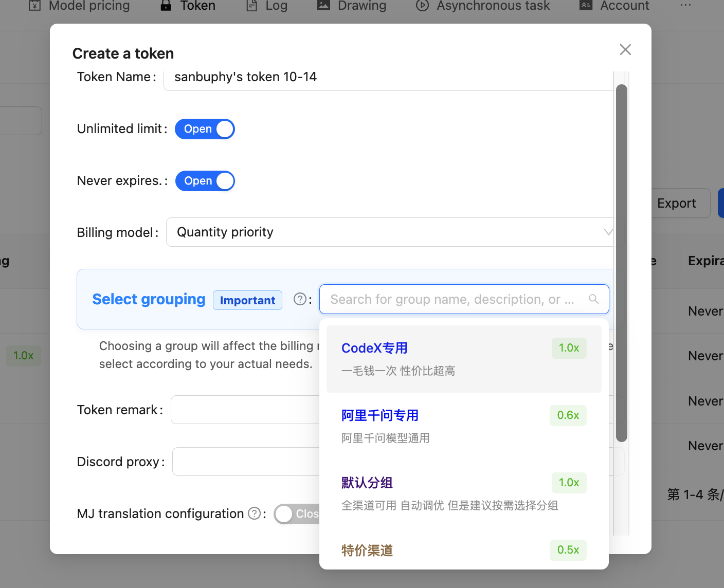Click the Asynchronous task play icon
The height and width of the screenshot is (588, 724).
click(x=422, y=6)
